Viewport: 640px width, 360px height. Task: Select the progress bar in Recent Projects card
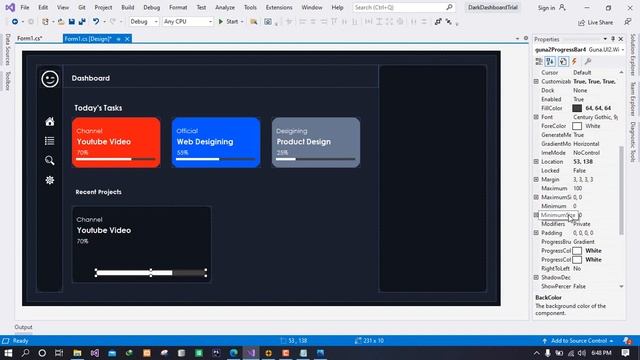pyautogui.click(x=151, y=273)
